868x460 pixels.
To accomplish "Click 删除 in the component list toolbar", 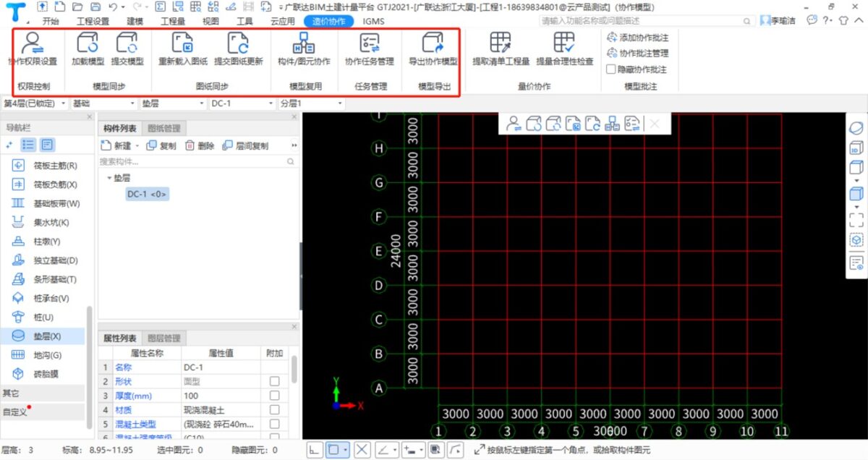I will [x=200, y=145].
